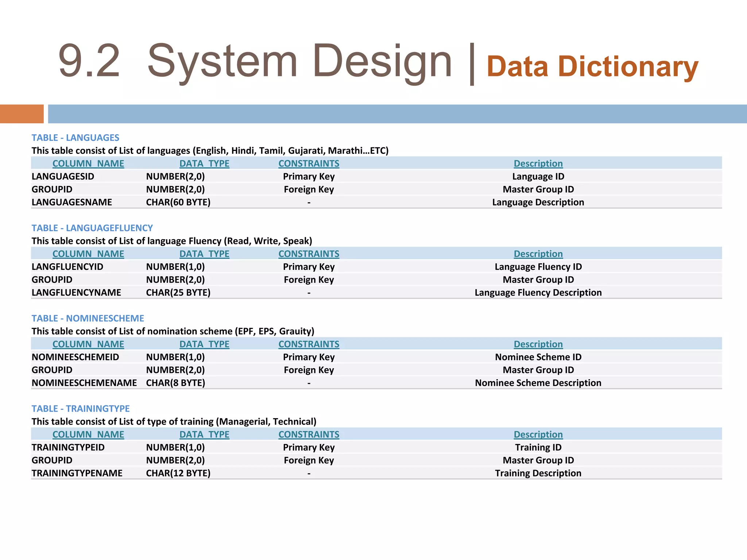The height and width of the screenshot is (560, 747).
Task: Click the Nominee Scheme Description cell
Action: [x=538, y=383]
